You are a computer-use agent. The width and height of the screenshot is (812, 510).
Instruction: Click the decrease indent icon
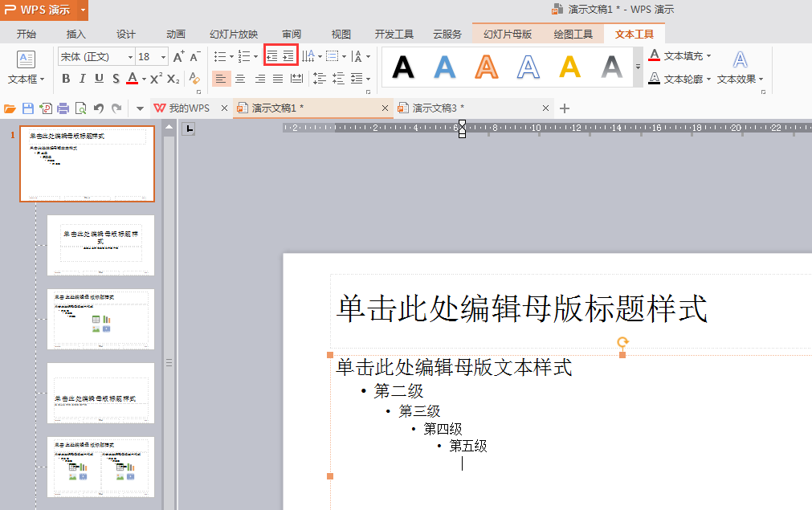[272, 56]
